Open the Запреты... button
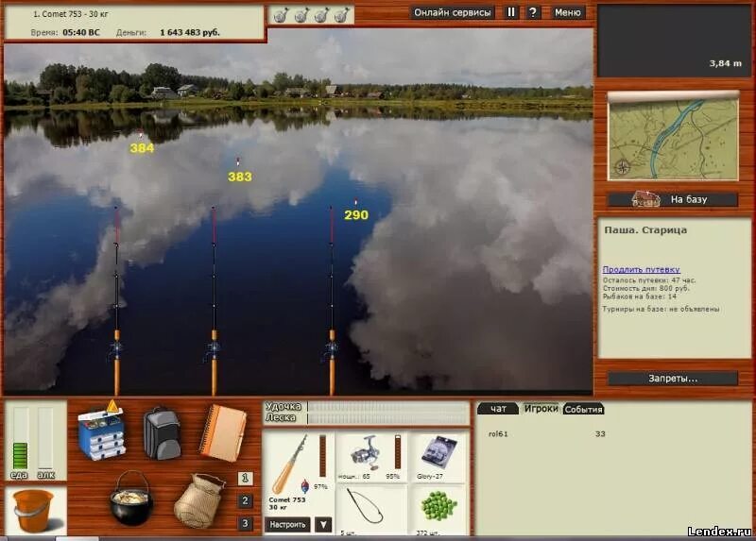 click(x=673, y=379)
